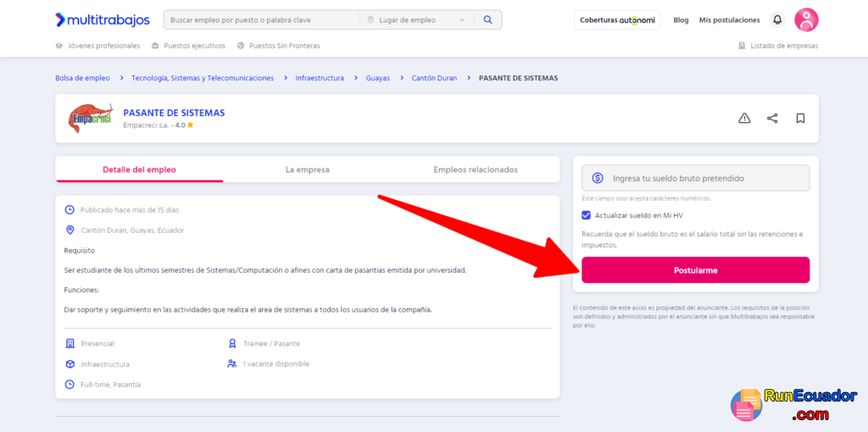Click the report warning triangle icon

point(744,119)
